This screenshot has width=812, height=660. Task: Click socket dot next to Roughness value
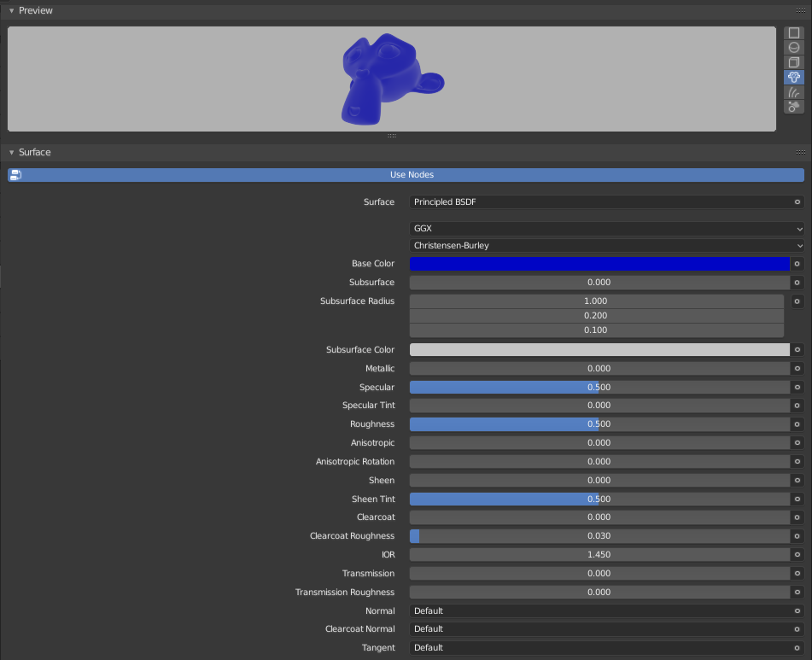pyautogui.click(x=797, y=424)
